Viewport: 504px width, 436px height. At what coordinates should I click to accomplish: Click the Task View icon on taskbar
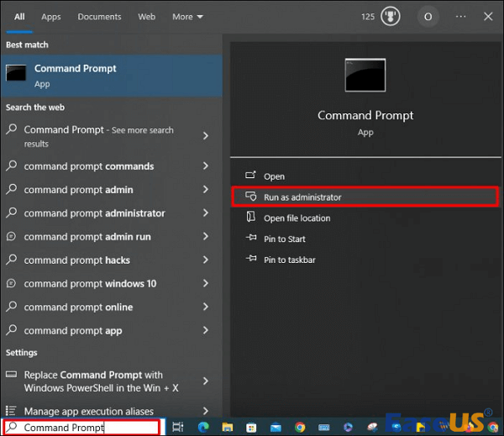pyautogui.click(x=177, y=427)
